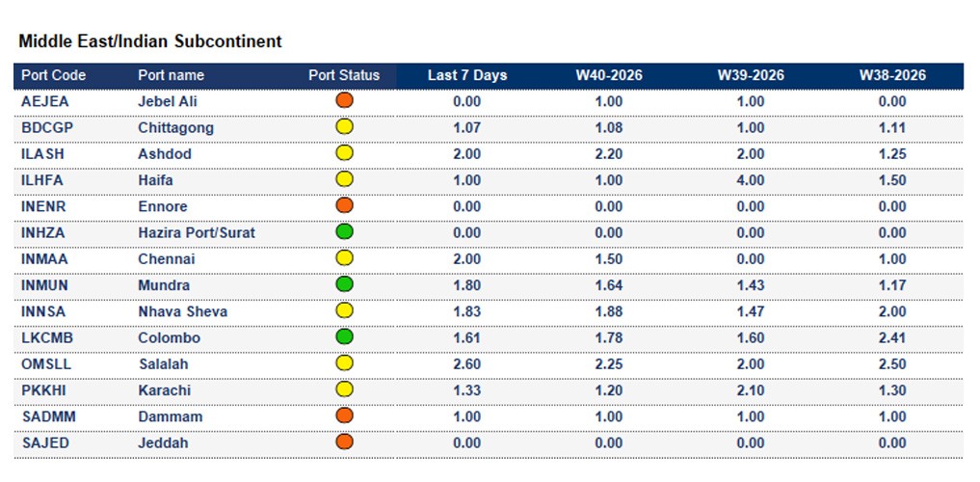
Task: Click Chittagong yellow port status indicator
Action: tap(344, 127)
